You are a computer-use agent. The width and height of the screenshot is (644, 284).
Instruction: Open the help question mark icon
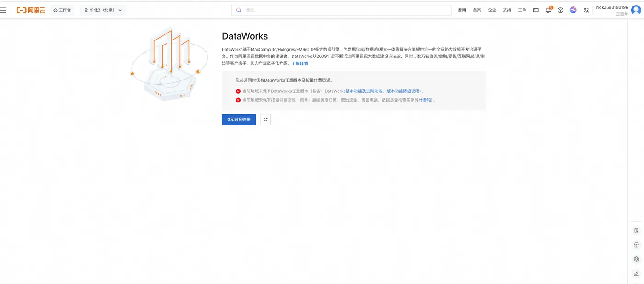[x=560, y=10]
